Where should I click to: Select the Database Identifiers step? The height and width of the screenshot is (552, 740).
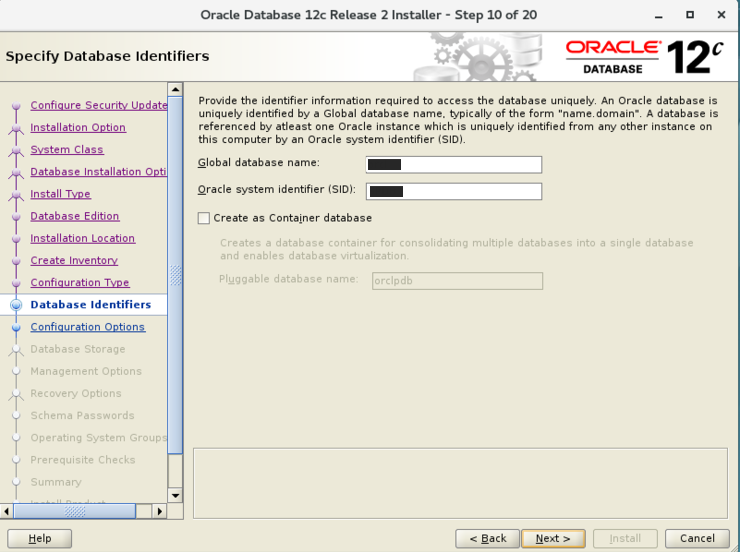91,305
